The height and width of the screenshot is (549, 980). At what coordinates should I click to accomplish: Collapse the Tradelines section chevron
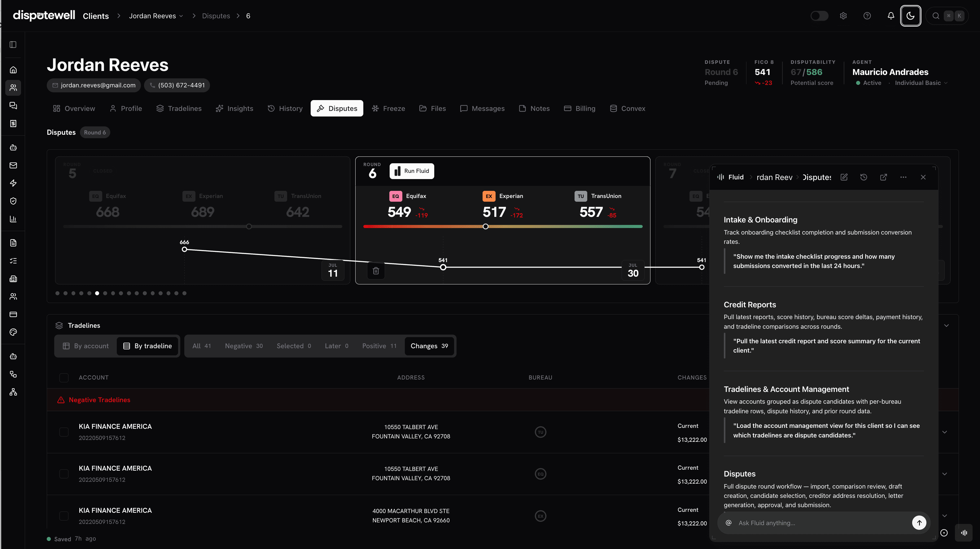coord(946,326)
